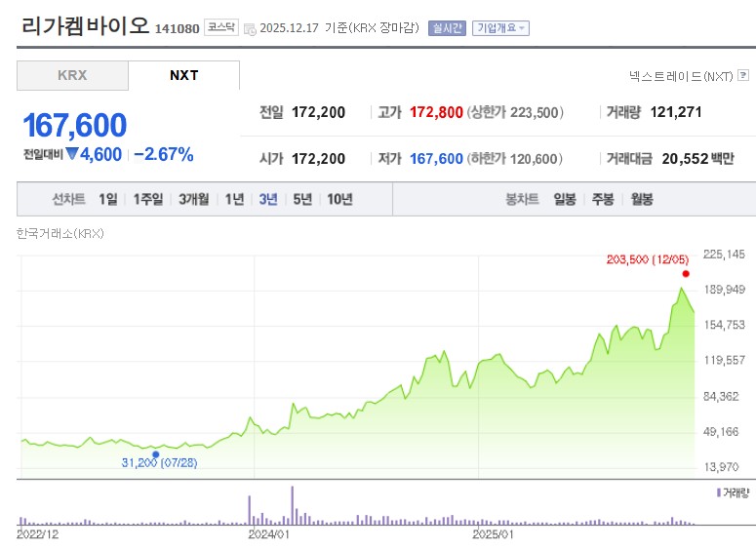The height and width of the screenshot is (551, 756).
Task: Click the 2025/01 axis label
Action: point(493,534)
